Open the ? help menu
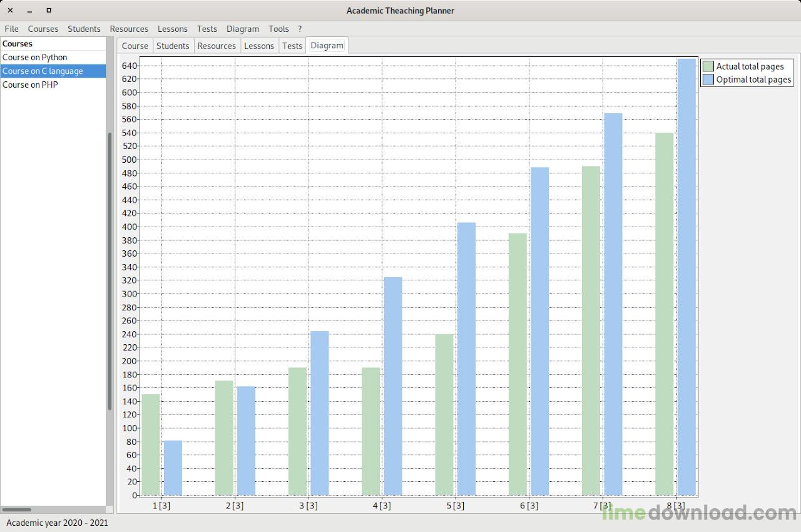The height and width of the screenshot is (532, 801). [x=300, y=29]
